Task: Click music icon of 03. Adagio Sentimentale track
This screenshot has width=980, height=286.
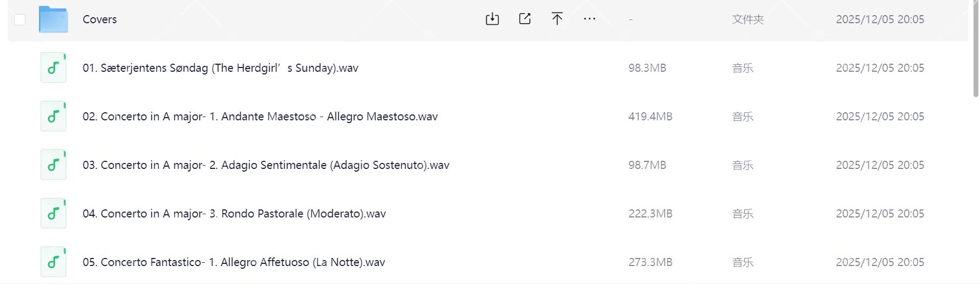Action: coord(53,165)
